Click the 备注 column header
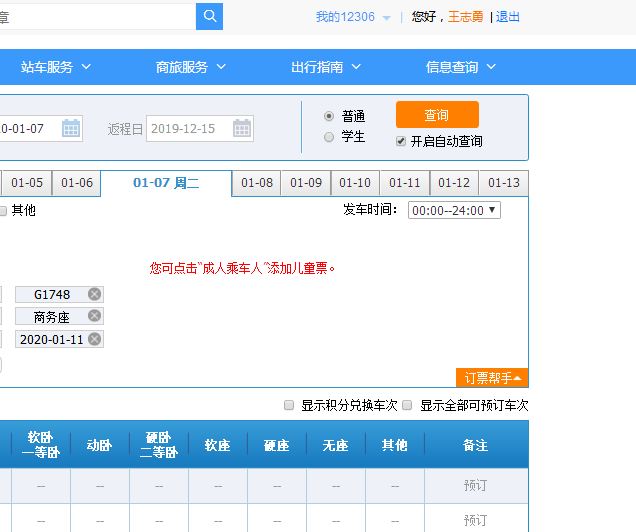The height and width of the screenshot is (532, 636). [x=475, y=444]
